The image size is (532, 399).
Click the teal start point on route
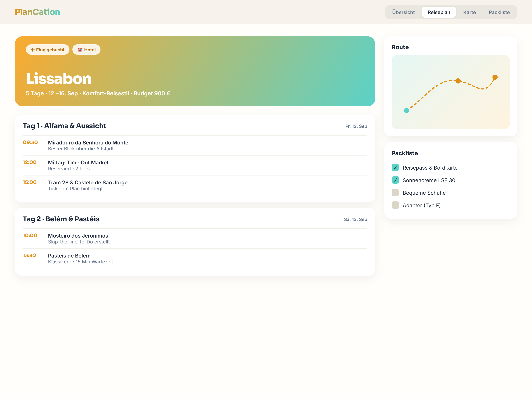[406, 110]
